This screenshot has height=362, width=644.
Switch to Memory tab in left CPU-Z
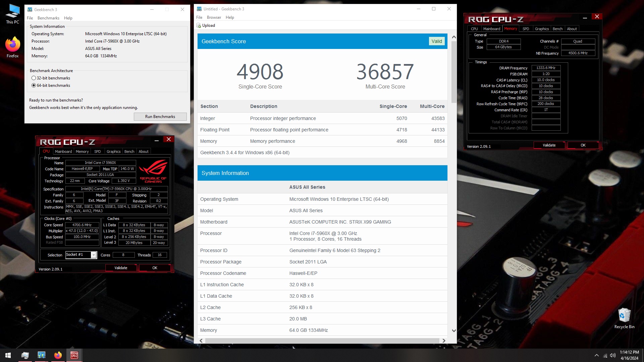point(82,152)
